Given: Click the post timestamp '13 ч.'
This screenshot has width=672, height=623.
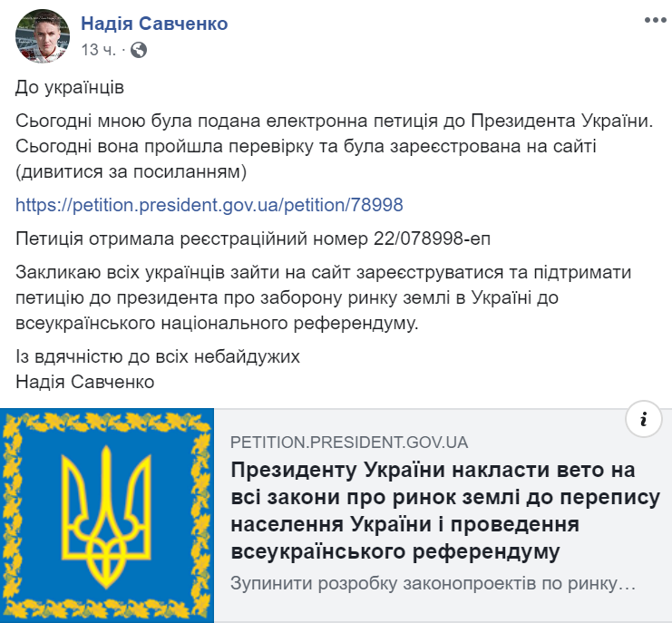Looking at the screenshot, I should click(98, 50).
